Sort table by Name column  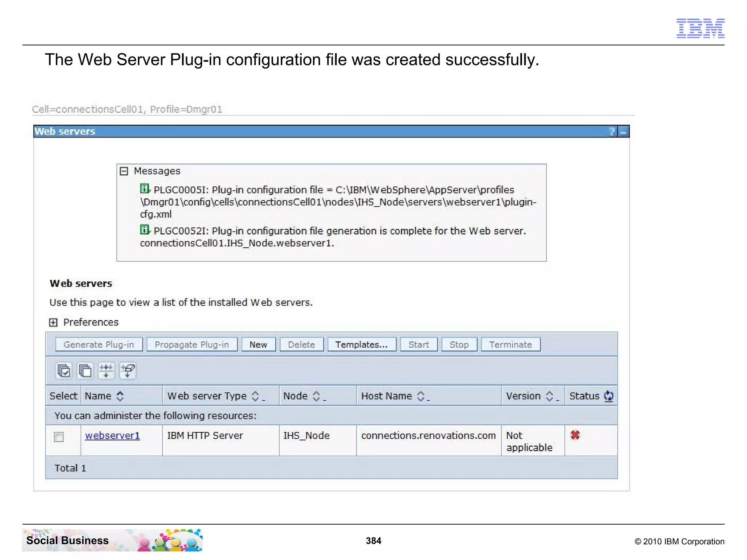click(x=120, y=396)
